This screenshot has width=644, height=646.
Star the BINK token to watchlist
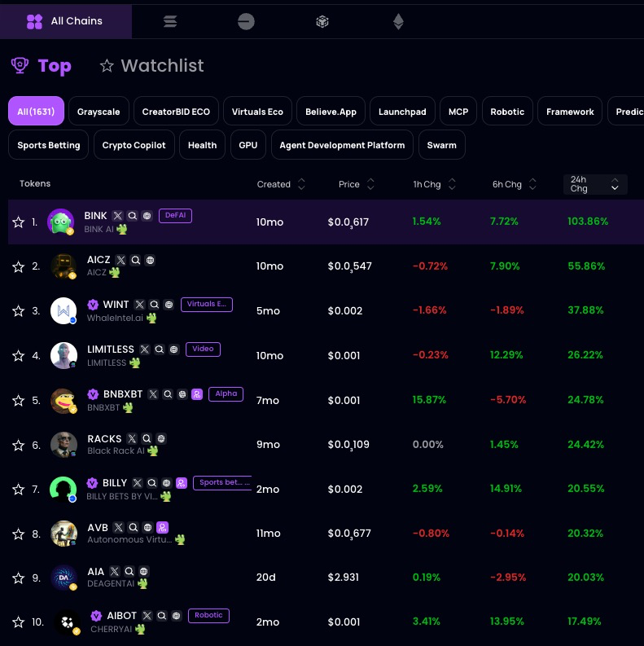tap(18, 222)
